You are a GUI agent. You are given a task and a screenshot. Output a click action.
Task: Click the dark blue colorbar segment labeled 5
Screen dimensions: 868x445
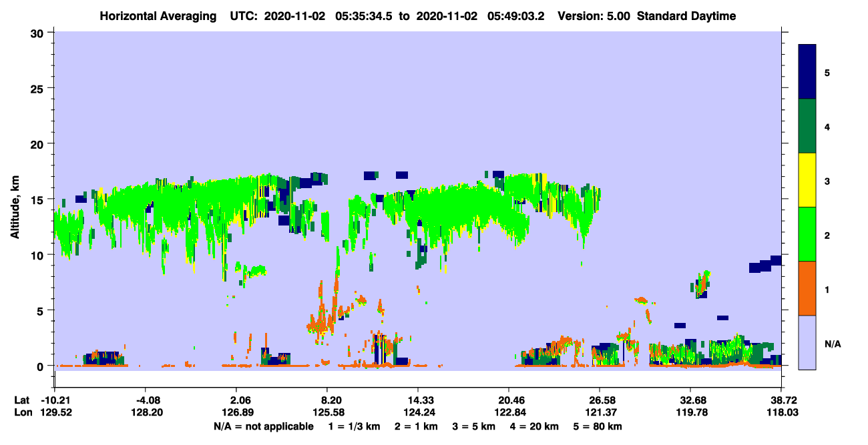coord(807,72)
